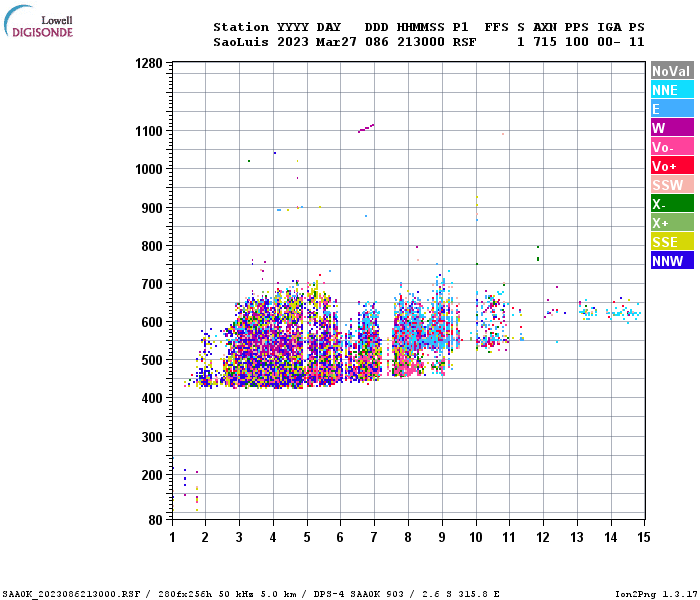Image resolution: width=700 pixels, height=600 pixels.
Task: Click the IGA value 00-
Action: pos(609,42)
